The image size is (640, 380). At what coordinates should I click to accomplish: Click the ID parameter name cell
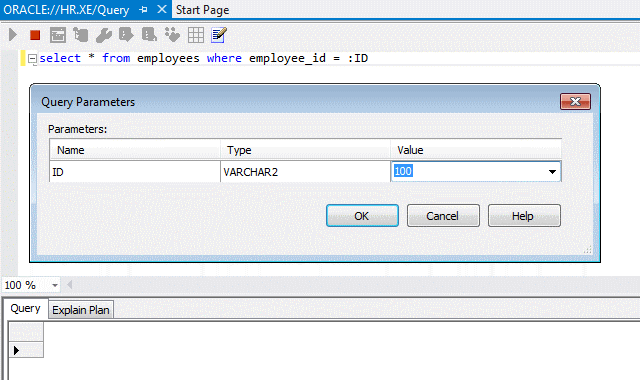135,172
